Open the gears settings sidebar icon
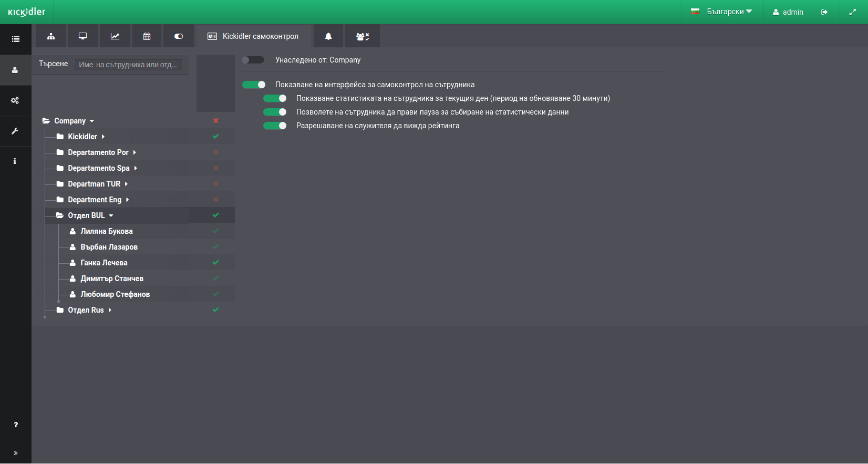 pos(15,100)
